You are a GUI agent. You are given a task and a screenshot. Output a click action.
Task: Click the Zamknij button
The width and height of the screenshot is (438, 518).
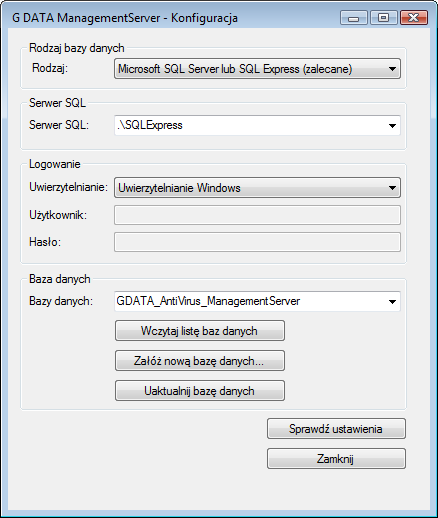(336, 459)
